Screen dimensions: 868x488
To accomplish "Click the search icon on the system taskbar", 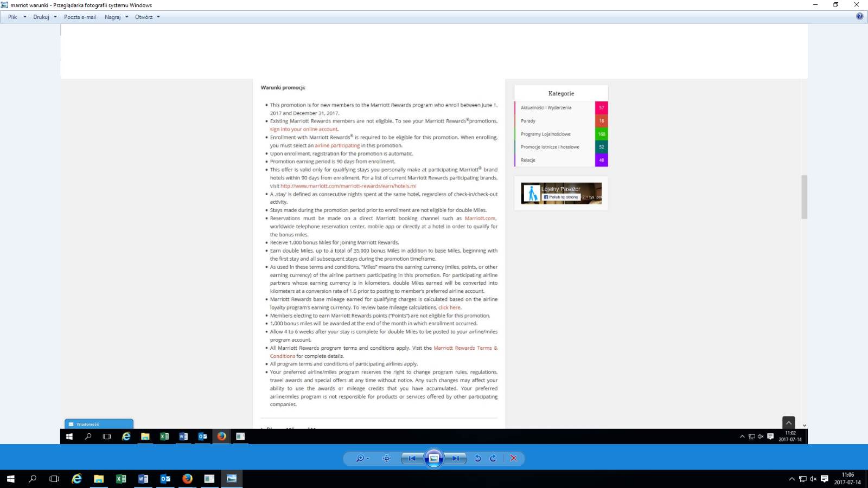I will 33,479.
